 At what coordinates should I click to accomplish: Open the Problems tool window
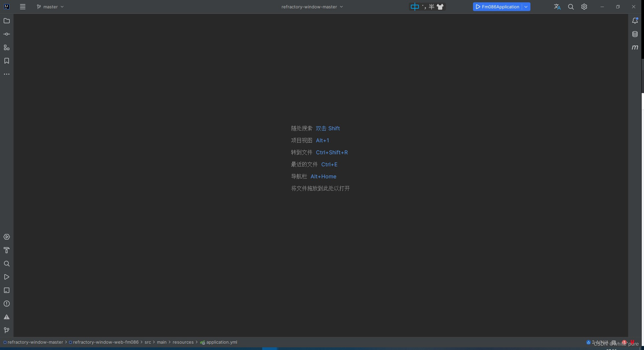pyautogui.click(x=7, y=304)
